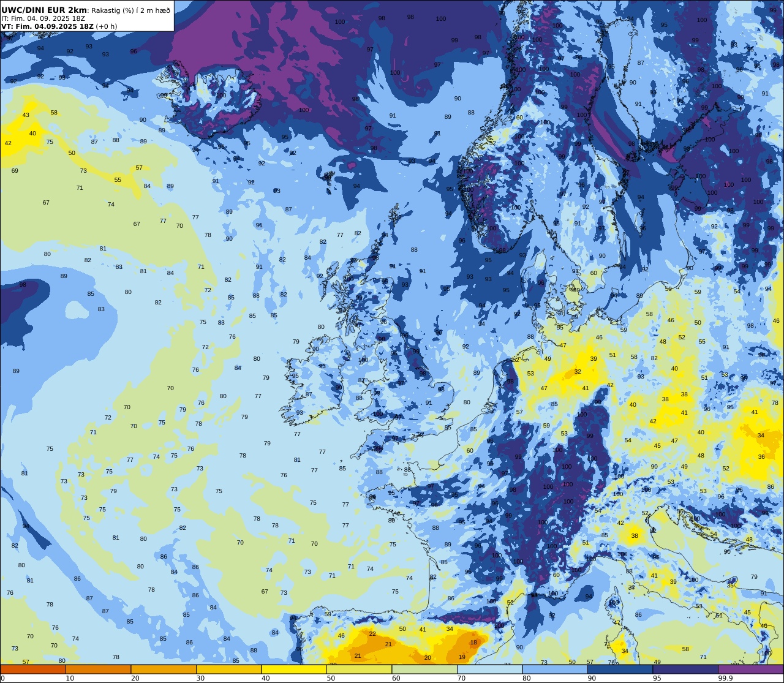Click the humidity value 43 on the map
The height and width of the screenshot is (683, 784).
pos(26,115)
